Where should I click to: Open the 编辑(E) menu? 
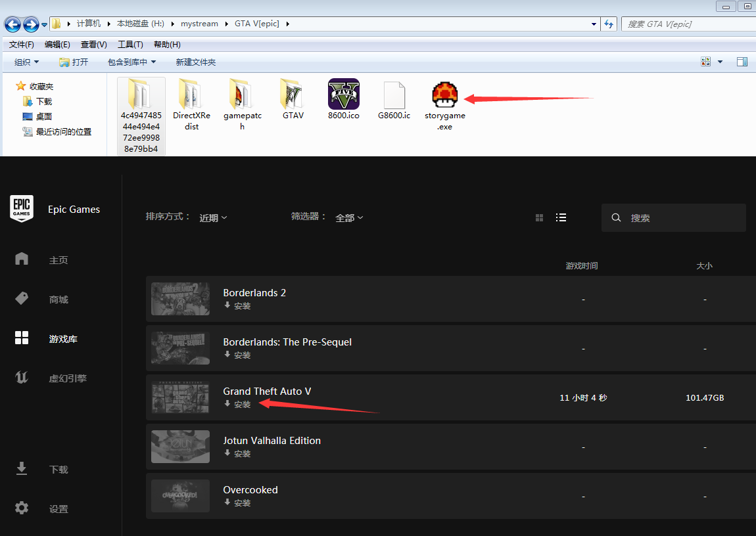click(x=57, y=44)
